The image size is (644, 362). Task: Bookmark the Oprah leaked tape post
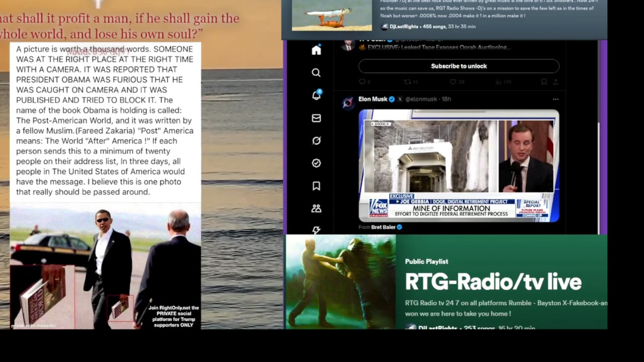(x=544, y=81)
